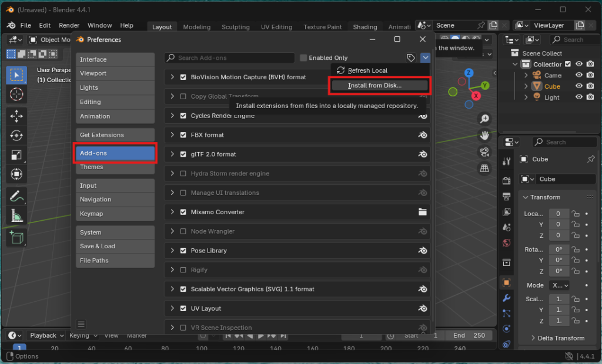The width and height of the screenshot is (602, 364).
Task: Click the Scale X value field
Action: pyautogui.click(x=558, y=299)
